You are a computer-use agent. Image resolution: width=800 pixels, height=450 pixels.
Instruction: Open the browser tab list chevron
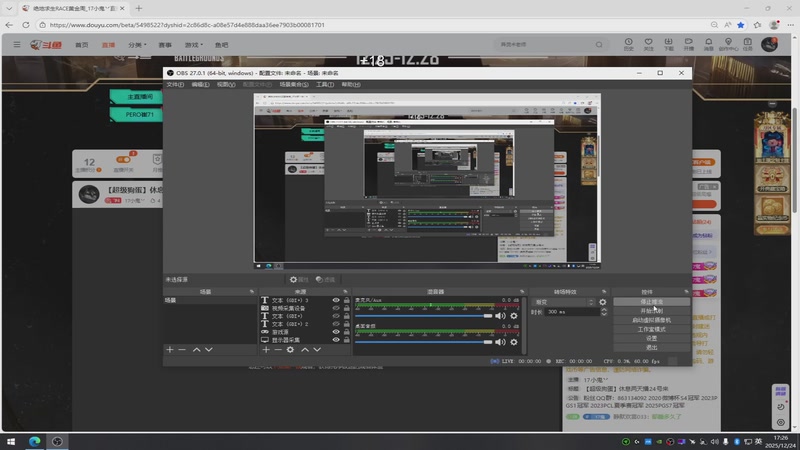click(9, 8)
